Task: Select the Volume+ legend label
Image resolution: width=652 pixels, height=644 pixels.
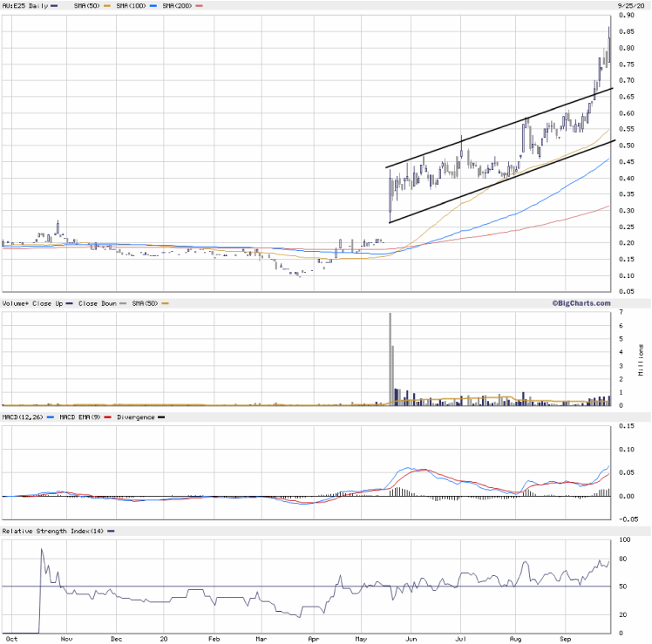Action: click(x=17, y=302)
